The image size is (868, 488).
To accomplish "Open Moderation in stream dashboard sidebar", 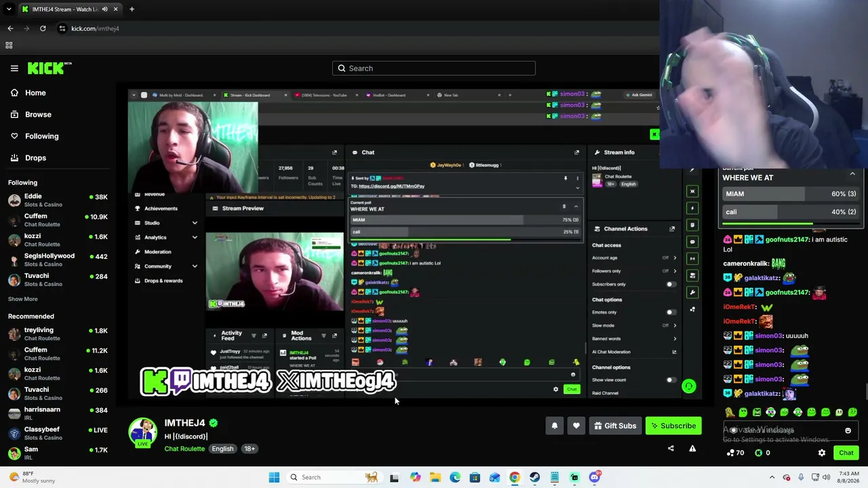I will pyautogui.click(x=157, y=251).
